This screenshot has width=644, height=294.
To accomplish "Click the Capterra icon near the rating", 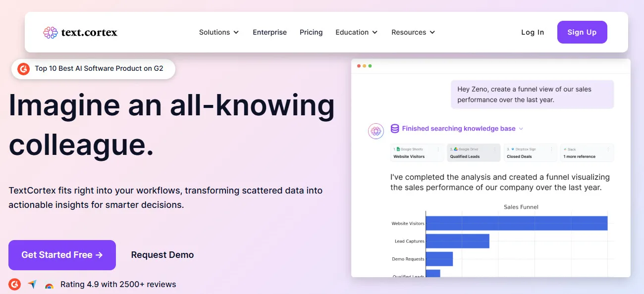I will 32,284.
